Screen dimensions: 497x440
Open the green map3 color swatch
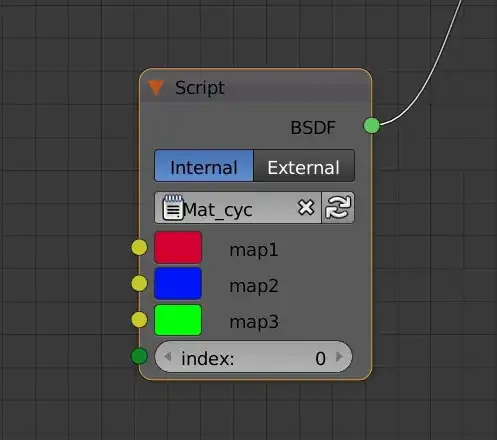click(x=178, y=320)
